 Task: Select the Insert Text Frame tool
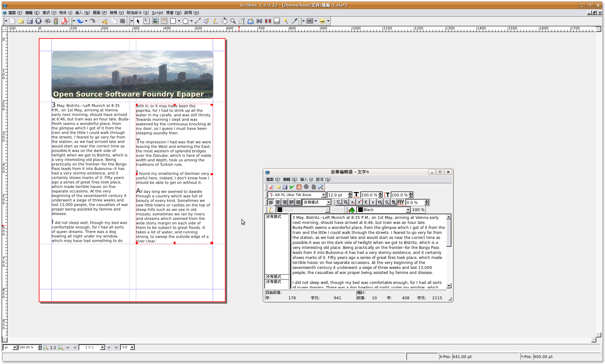point(146,21)
